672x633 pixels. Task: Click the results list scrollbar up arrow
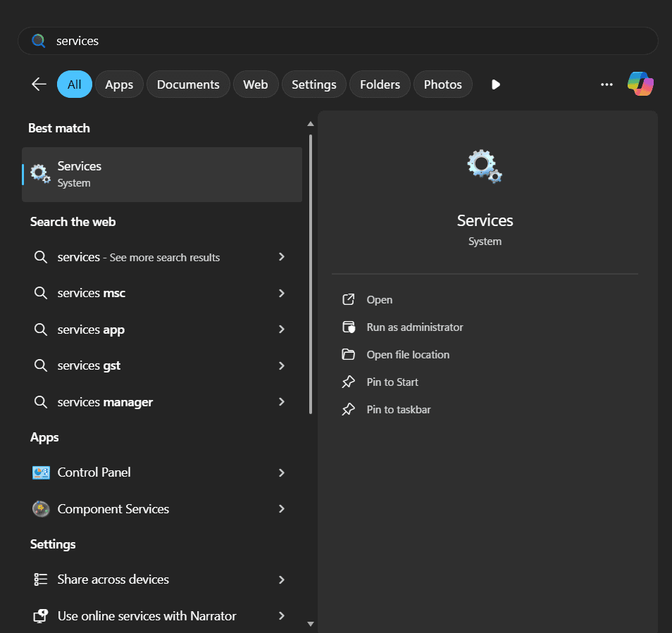tap(310, 124)
